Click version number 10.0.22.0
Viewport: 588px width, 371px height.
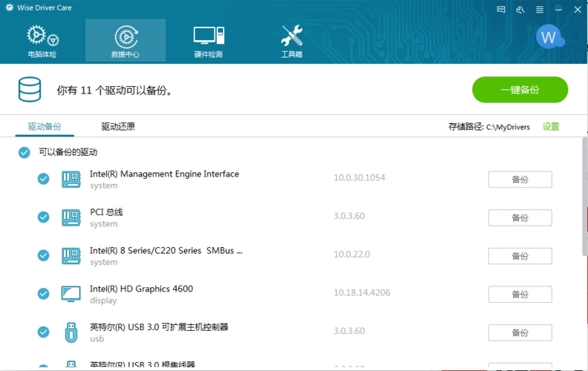352,255
